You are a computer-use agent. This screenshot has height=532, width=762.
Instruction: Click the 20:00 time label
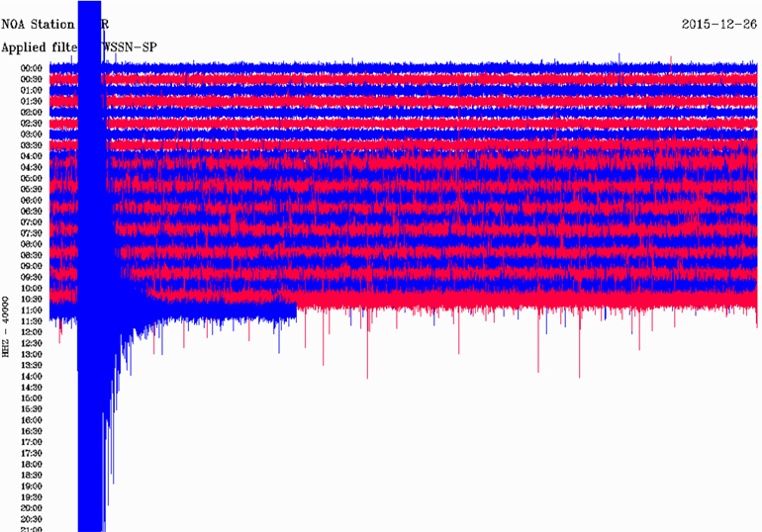[31, 508]
